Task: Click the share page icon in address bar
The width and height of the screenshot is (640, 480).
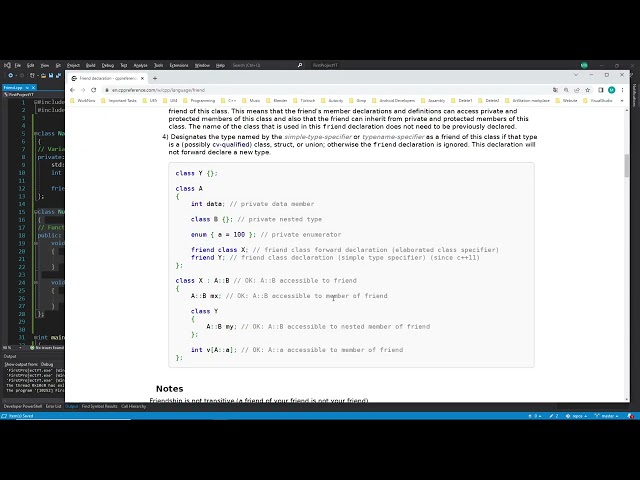Action: (x=577, y=90)
